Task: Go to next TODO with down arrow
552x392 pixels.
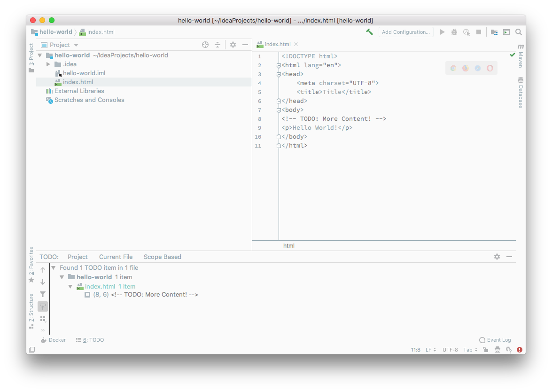Action: [x=43, y=282]
